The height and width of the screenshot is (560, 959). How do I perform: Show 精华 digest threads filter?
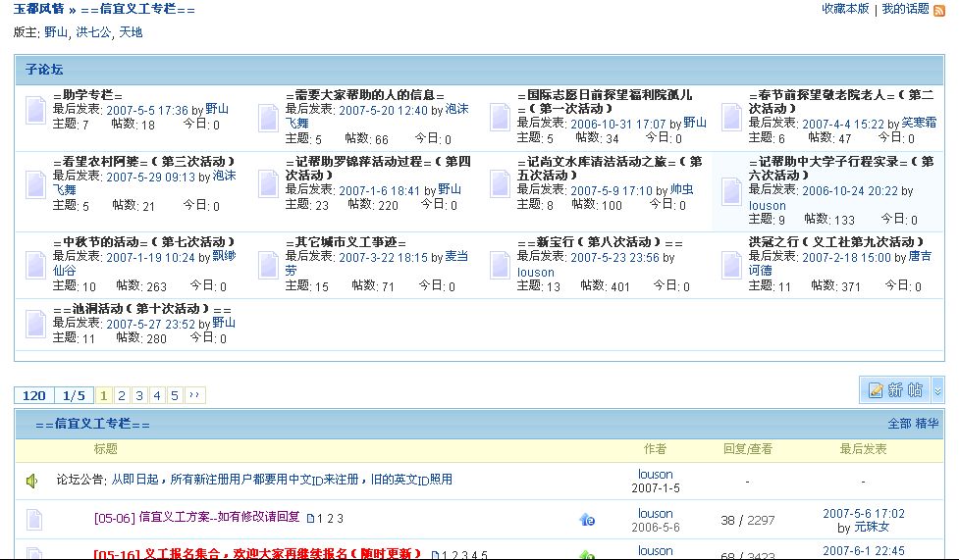[x=927, y=423]
